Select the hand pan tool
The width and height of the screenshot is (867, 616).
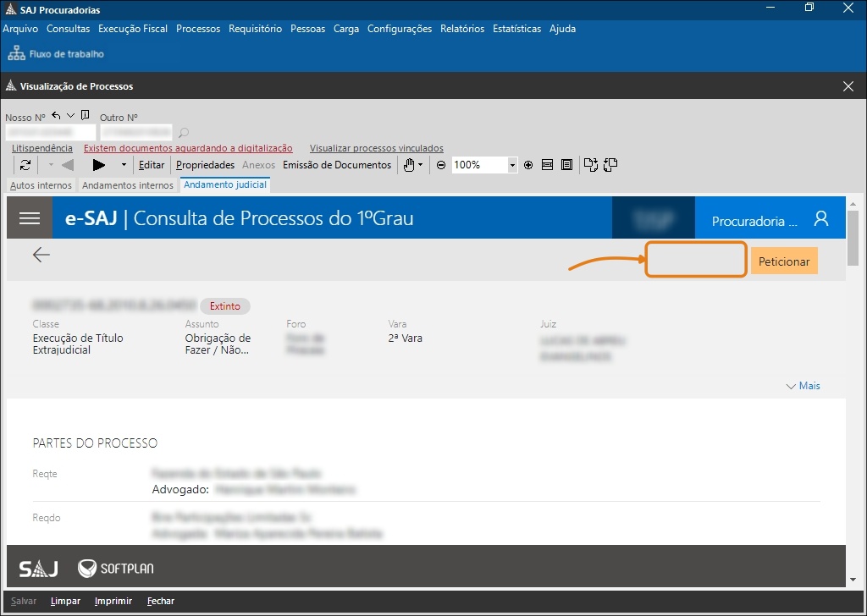pyautogui.click(x=409, y=165)
